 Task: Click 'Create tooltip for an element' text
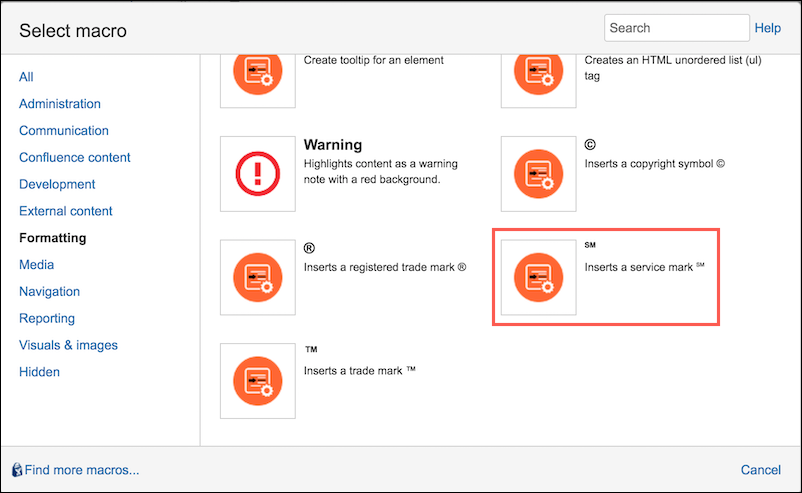[374, 60]
